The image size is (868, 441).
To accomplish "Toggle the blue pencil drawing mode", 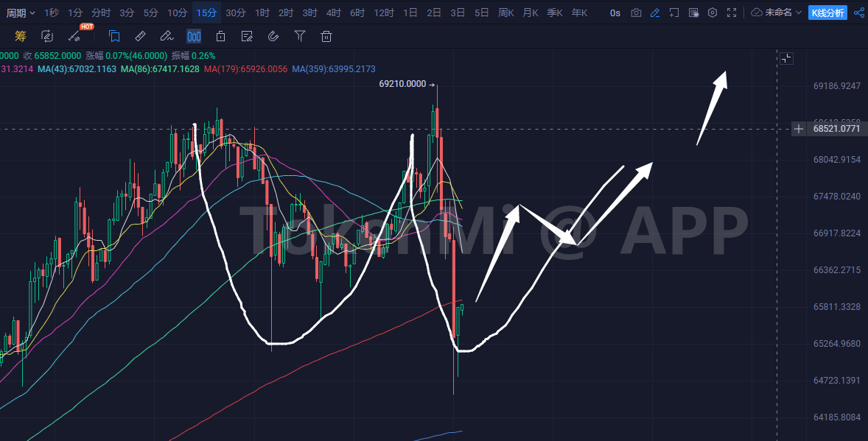I will (x=654, y=13).
